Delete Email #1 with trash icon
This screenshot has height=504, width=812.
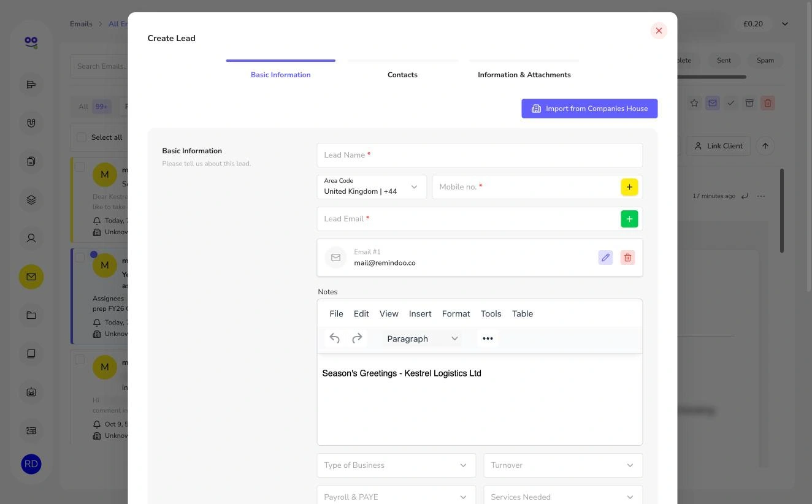click(x=627, y=258)
